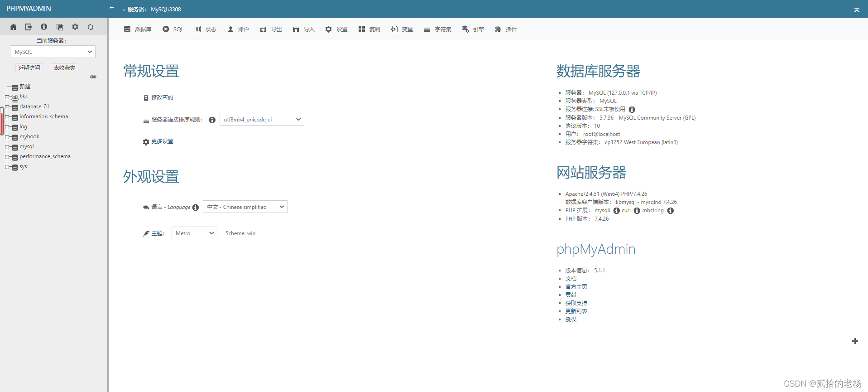The height and width of the screenshot is (392, 868).
Task: Click the database icon beside sys
Action: click(x=15, y=167)
